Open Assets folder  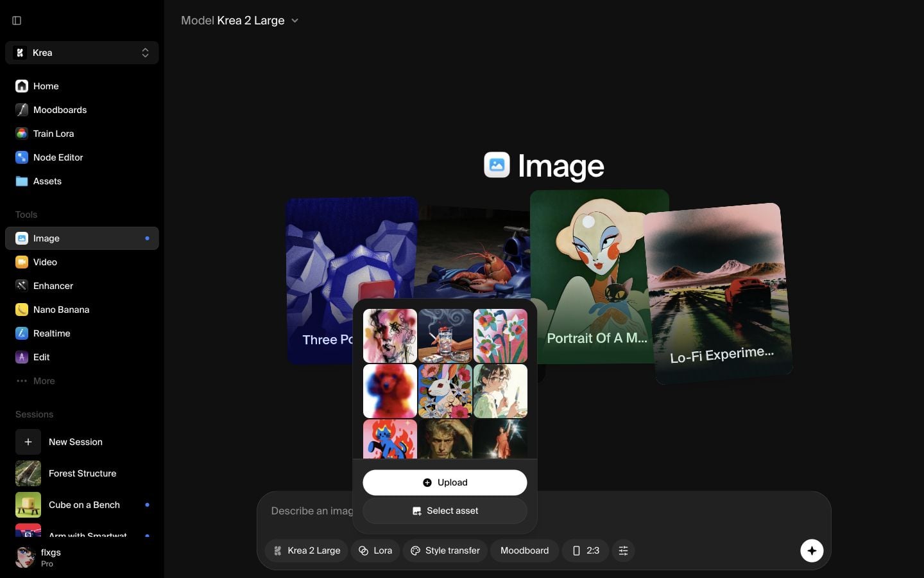click(82, 181)
